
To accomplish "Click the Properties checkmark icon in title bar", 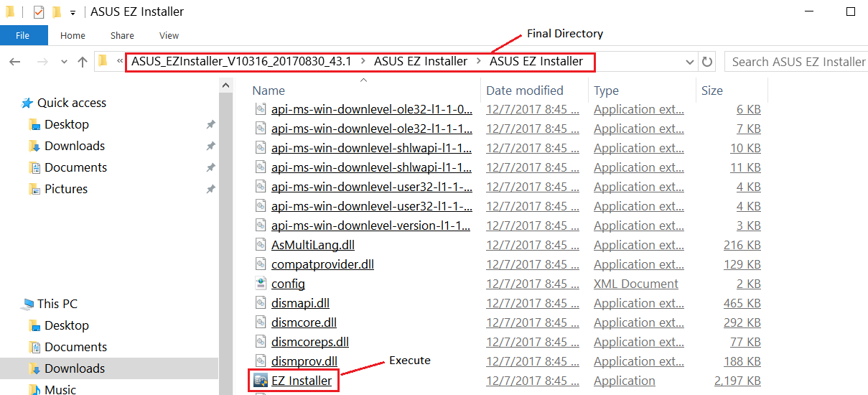I will pos(39,11).
